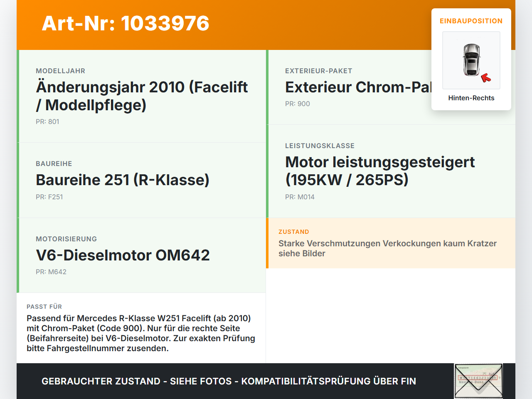Click the car installation position image

tap(471, 60)
